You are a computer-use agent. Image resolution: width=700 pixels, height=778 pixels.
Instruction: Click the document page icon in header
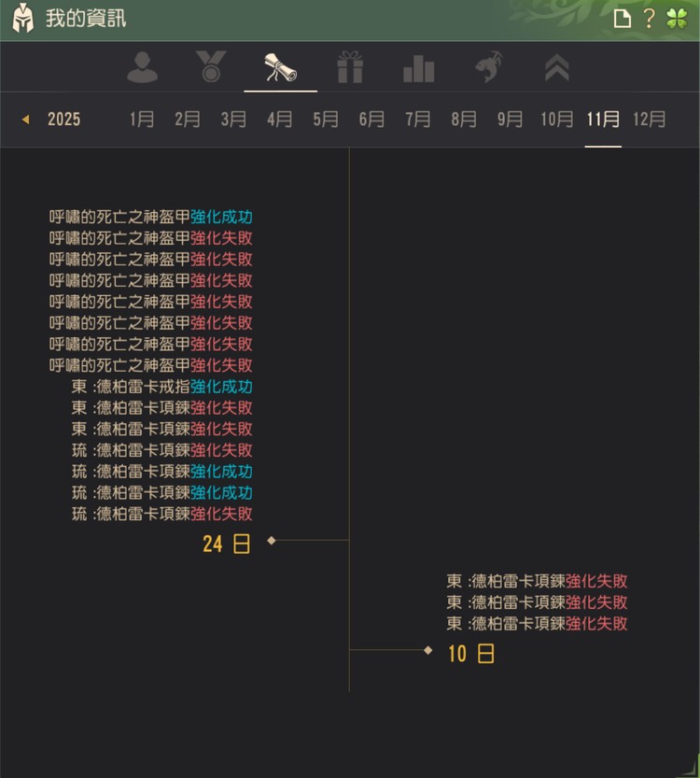point(623,19)
